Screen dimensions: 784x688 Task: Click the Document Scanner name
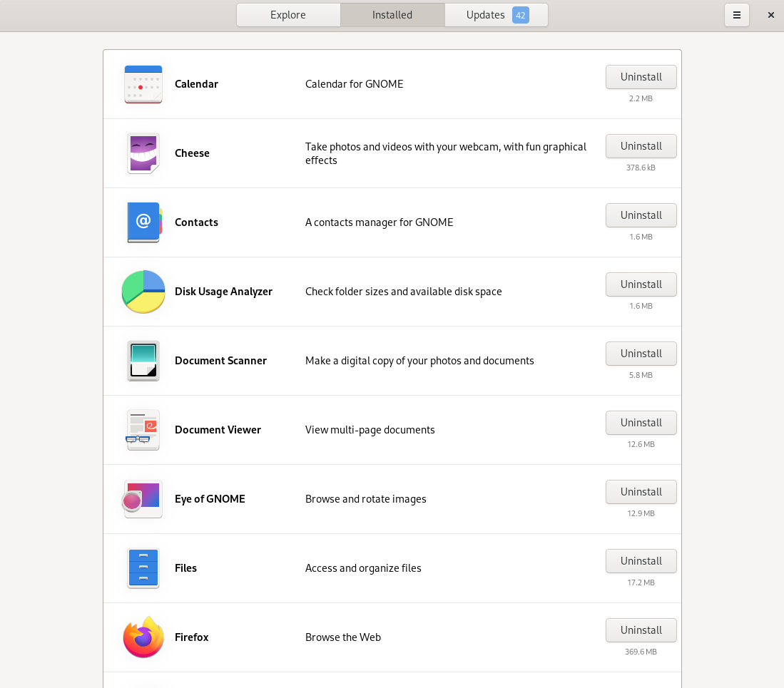click(220, 361)
